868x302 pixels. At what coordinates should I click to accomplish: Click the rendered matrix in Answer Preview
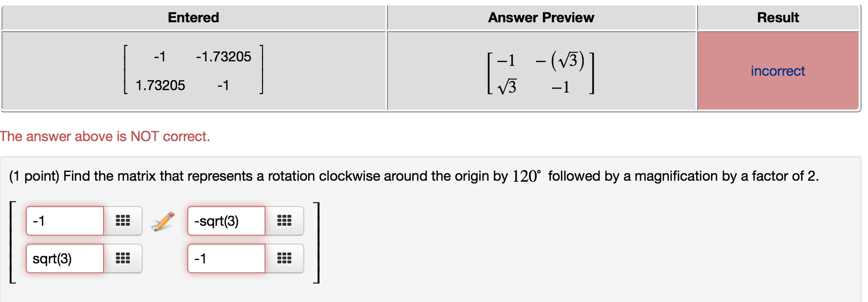click(541, 73)
